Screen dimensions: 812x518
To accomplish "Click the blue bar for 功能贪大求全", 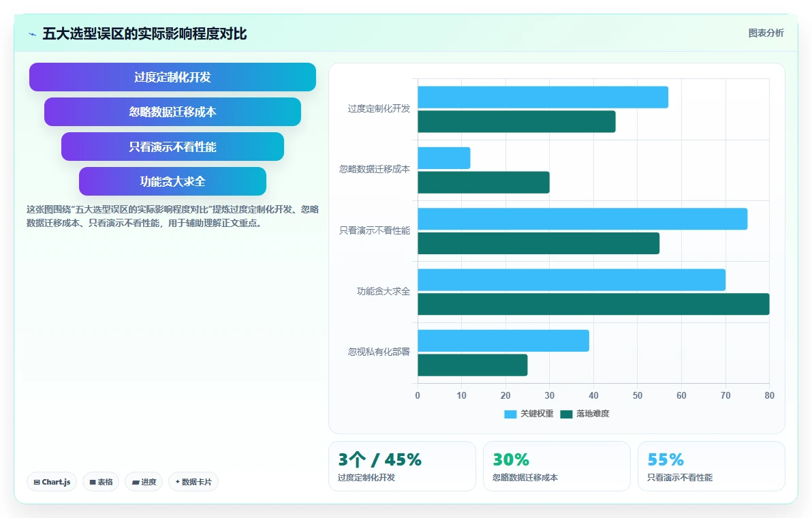I will [x=572, y=279].
